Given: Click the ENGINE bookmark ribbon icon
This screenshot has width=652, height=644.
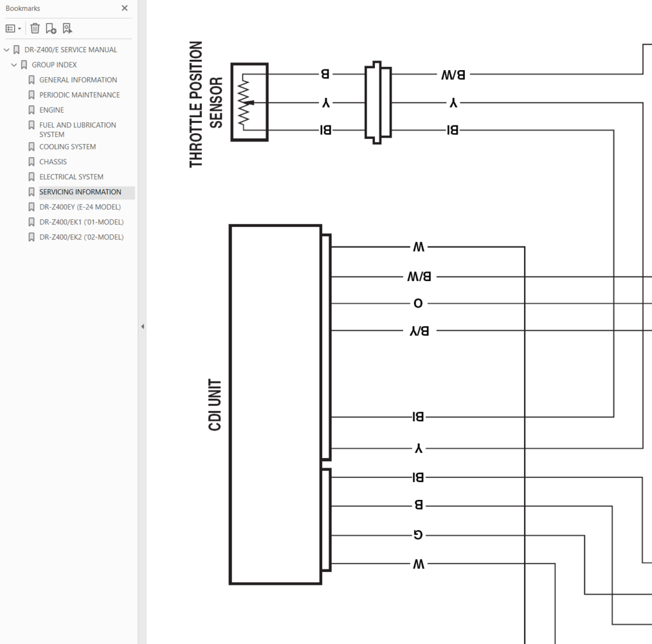Looking at the screenshot, I should click(31, 110).
